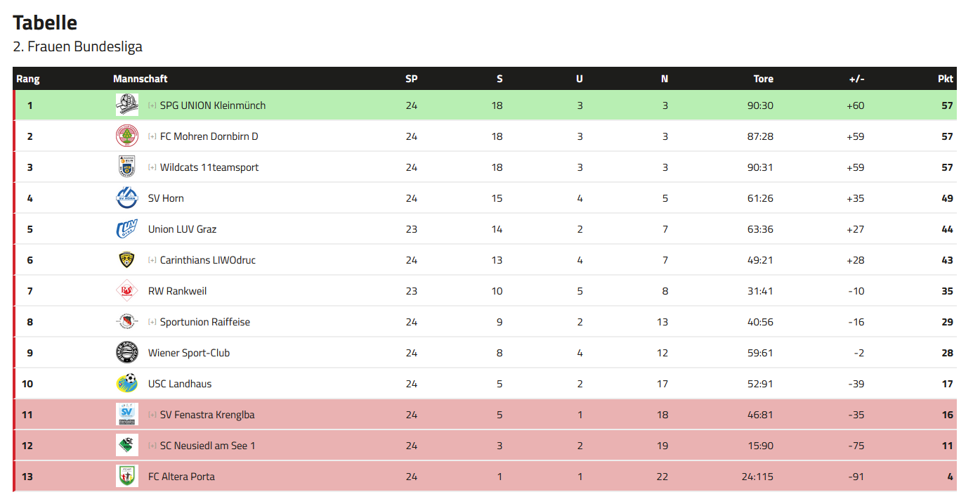Open the Union LUV Graz team link
Screen dimensions: 980x504
tap(183, 229)
